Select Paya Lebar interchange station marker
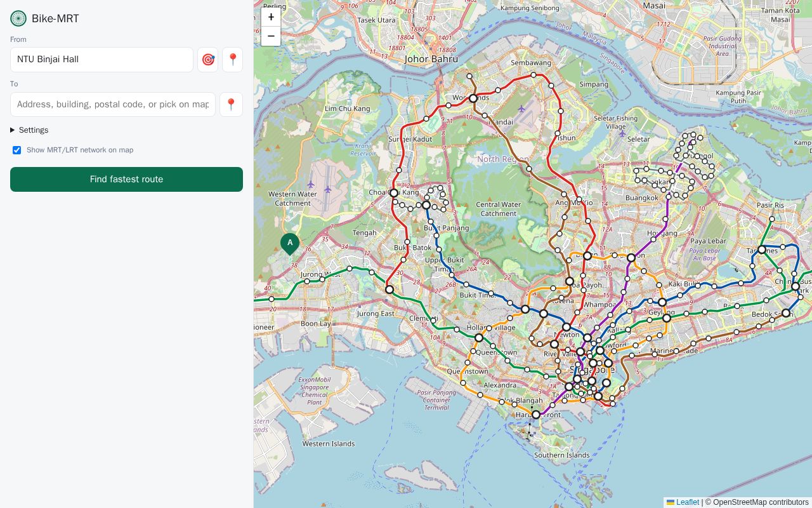The height and width of the screenshot is (508, 812). 667,318
